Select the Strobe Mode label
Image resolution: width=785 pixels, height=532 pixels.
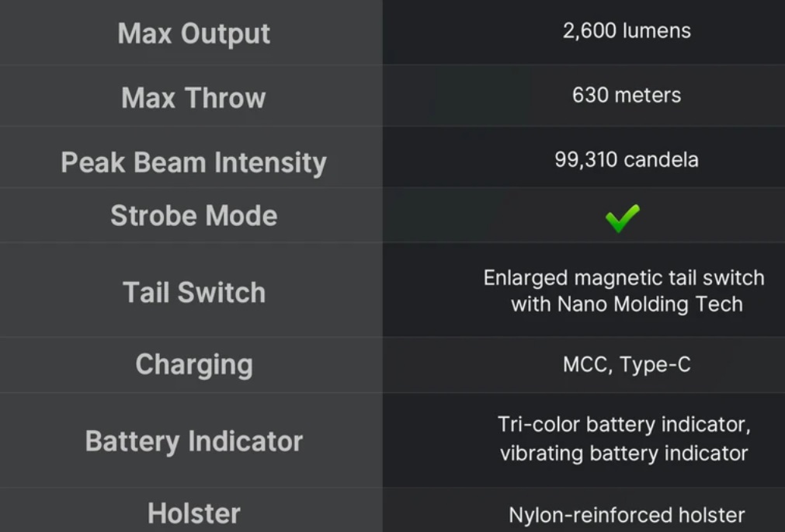194,215
